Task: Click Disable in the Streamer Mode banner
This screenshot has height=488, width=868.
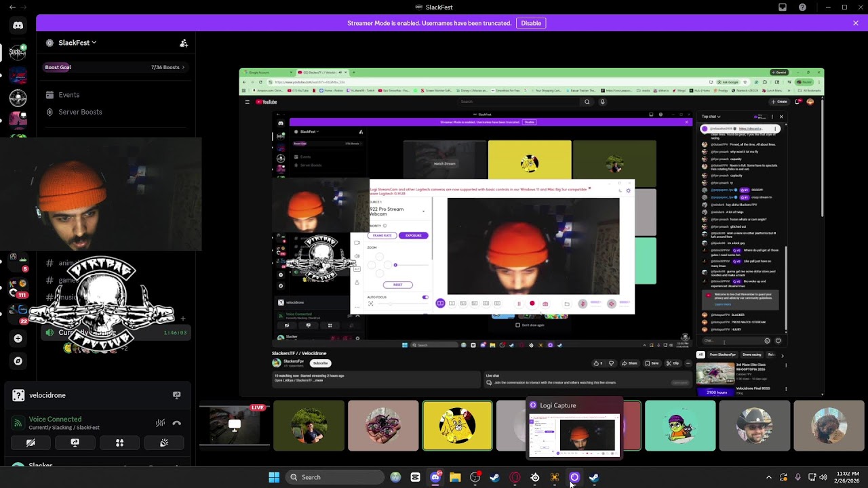Action: pos(531,23)
